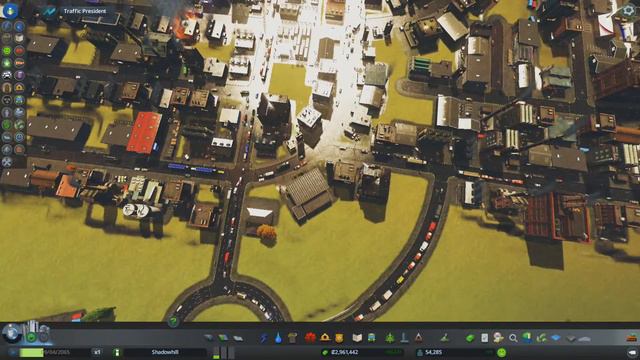Show the Traffic info view cars icon
This screenshot has width=640, height=360.
click(7, 75)
